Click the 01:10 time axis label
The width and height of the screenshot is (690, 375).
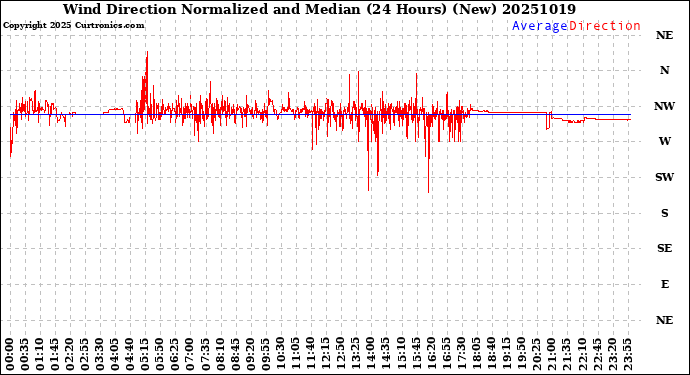coord(40,355)
